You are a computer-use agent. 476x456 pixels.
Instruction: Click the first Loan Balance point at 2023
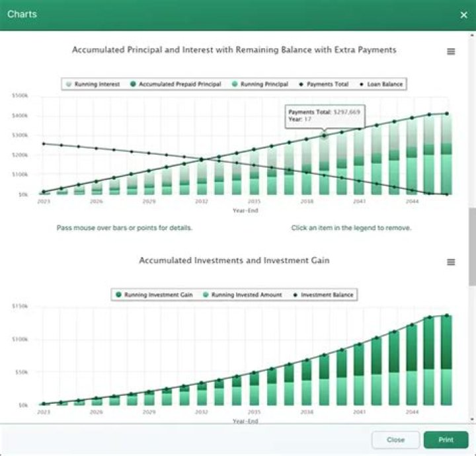coord(44,143)
